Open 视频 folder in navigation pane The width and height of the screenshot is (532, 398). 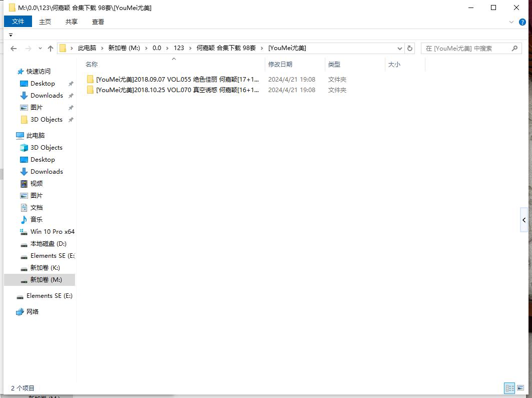pyautogui.click(x=37, y=184)
